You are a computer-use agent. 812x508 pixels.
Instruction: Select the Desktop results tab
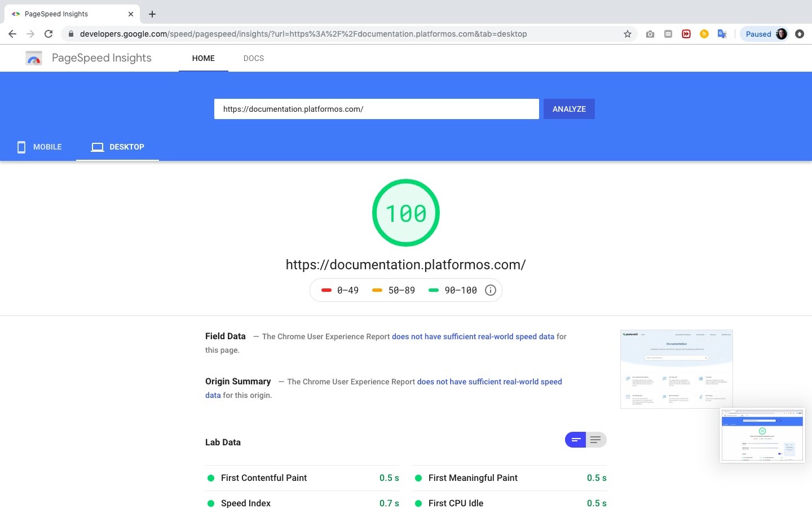(118, 147)
